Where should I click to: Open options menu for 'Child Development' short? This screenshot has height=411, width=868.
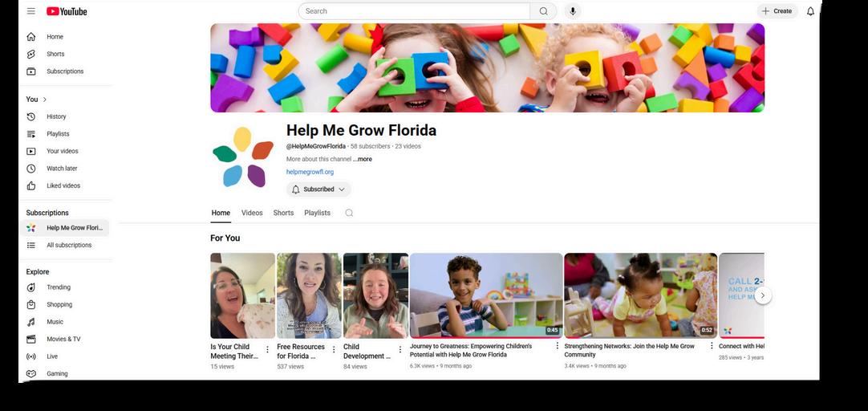pos(400,349)
